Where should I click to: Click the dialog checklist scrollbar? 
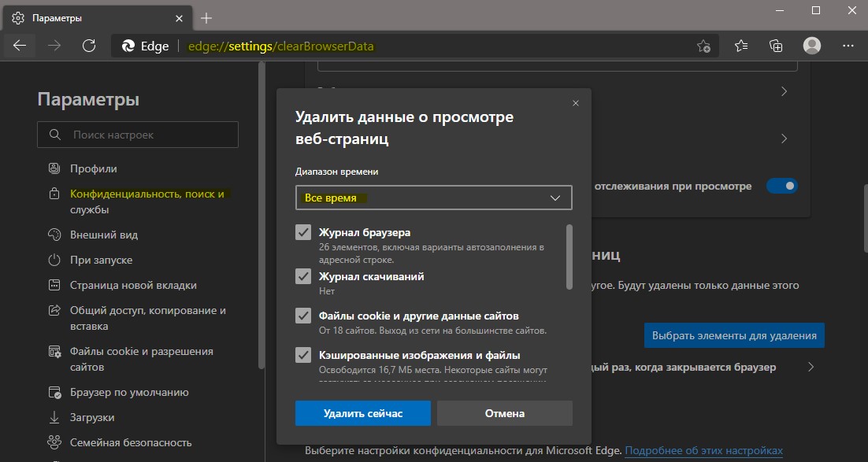(x=569, y=257)
